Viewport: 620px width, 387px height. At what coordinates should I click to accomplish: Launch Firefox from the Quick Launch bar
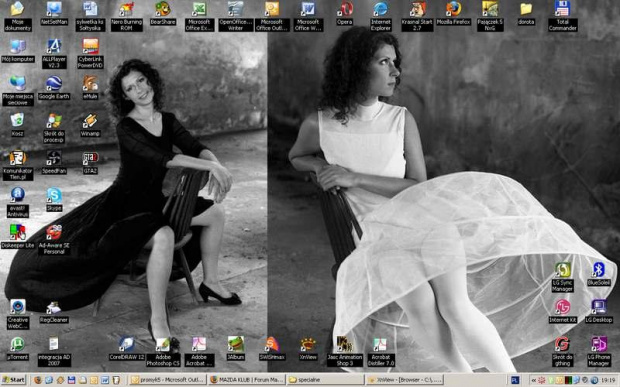coord(38,380)
